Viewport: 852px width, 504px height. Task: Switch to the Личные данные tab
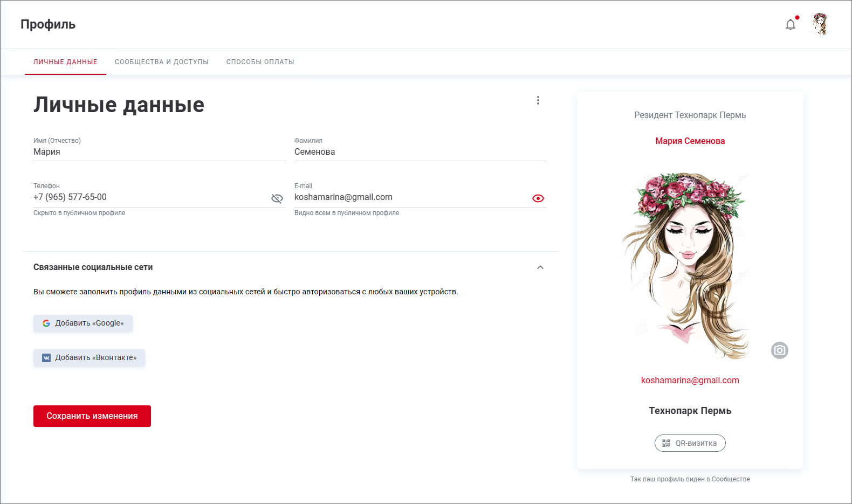(65, 62)
